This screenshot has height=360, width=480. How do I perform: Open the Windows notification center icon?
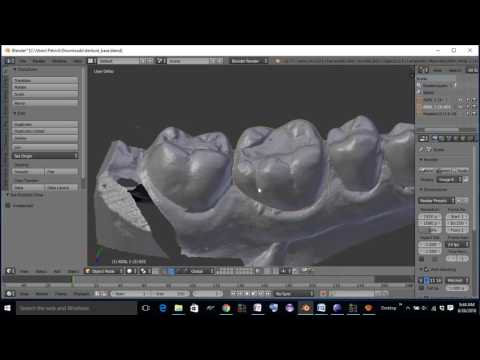coord(450,308)
